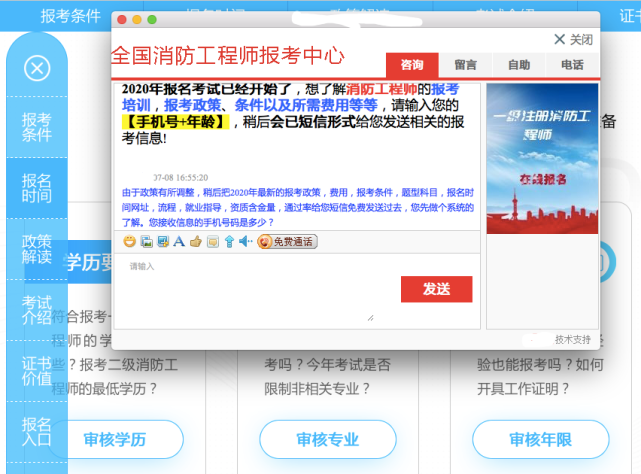
Task: Select 政策解读 in the left sidebar
Action: coord(37,249)
